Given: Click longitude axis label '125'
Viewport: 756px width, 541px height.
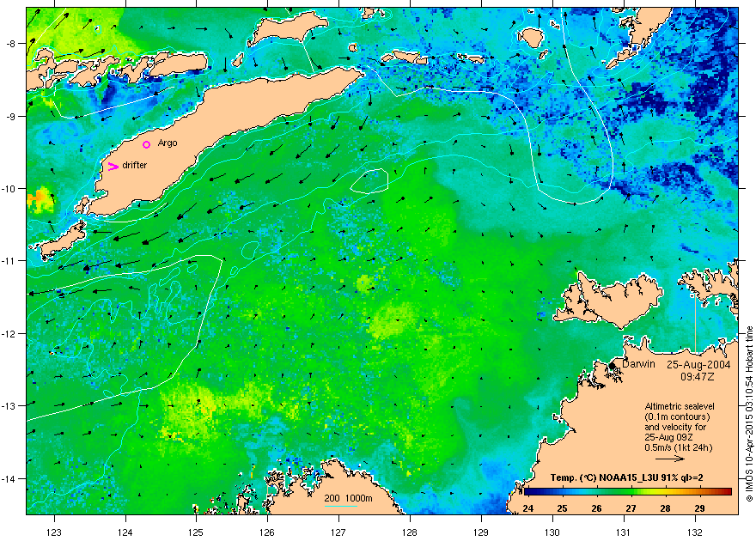Looking at the screenshot, I should (196, 532).
